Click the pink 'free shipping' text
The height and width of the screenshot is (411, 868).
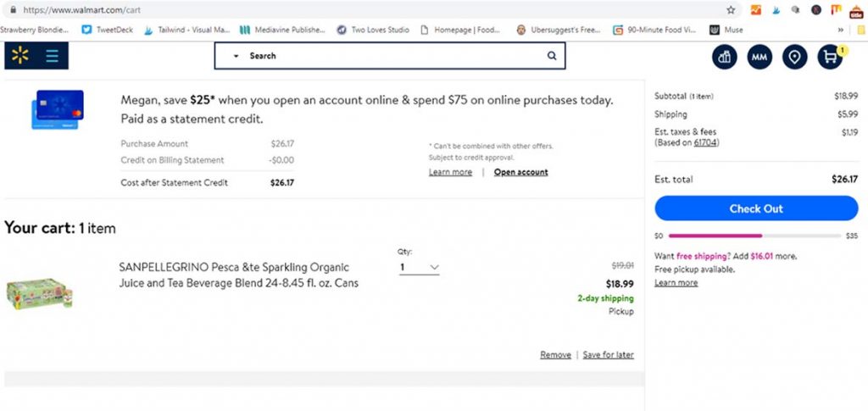point(701,256)
